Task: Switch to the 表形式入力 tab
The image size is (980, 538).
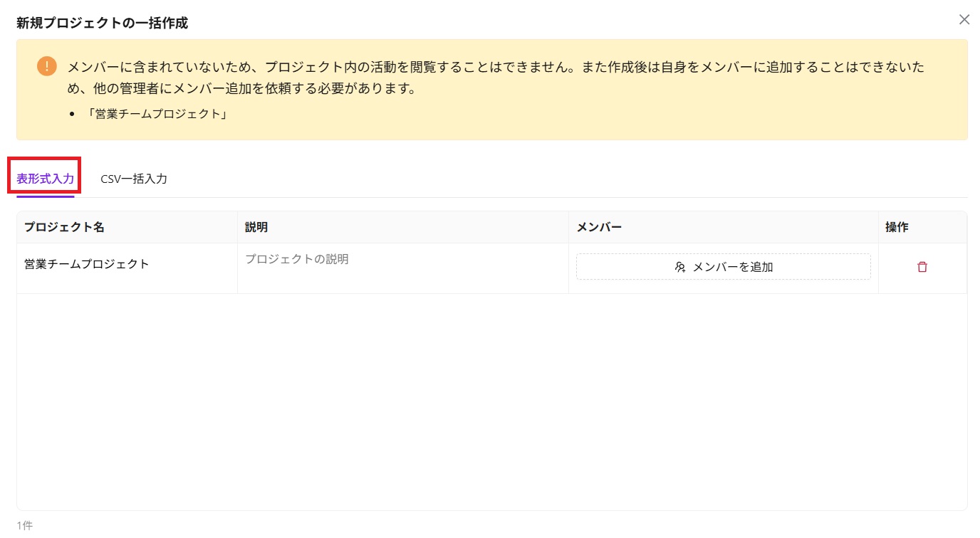Action: coord(45,179)
